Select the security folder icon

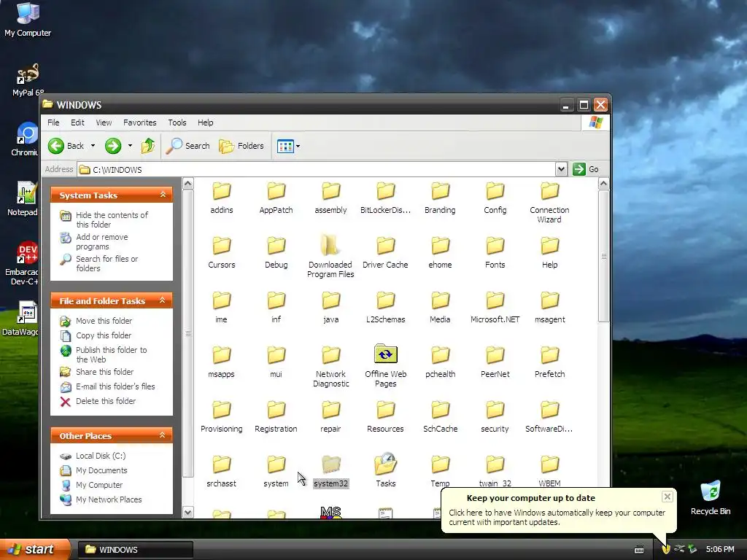(495, 410)
